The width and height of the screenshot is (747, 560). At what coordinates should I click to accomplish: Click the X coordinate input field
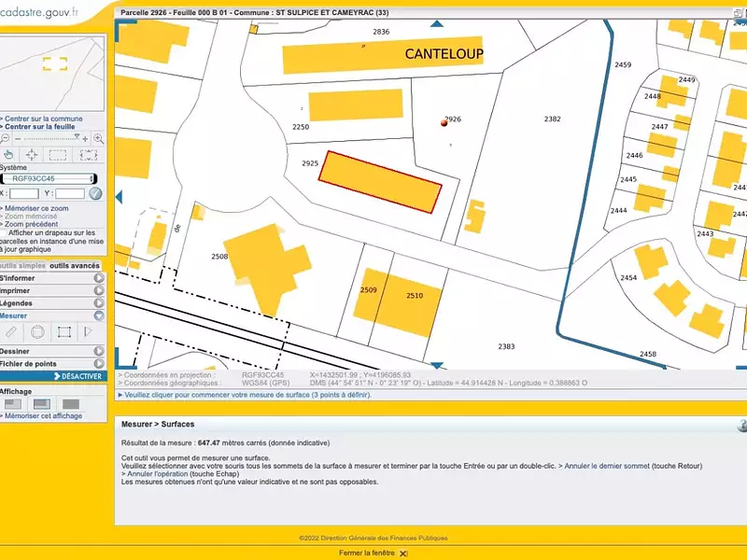click(x=24, y=193)
